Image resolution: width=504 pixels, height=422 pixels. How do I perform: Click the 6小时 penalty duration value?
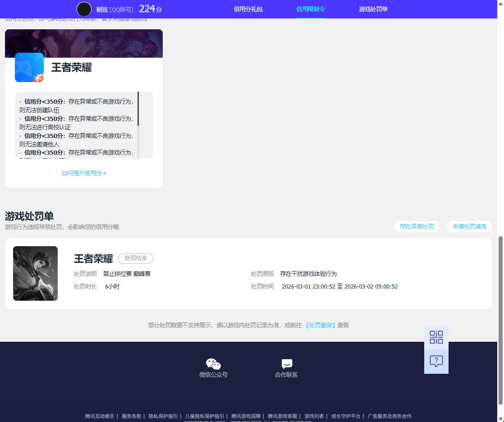[112, 286]
